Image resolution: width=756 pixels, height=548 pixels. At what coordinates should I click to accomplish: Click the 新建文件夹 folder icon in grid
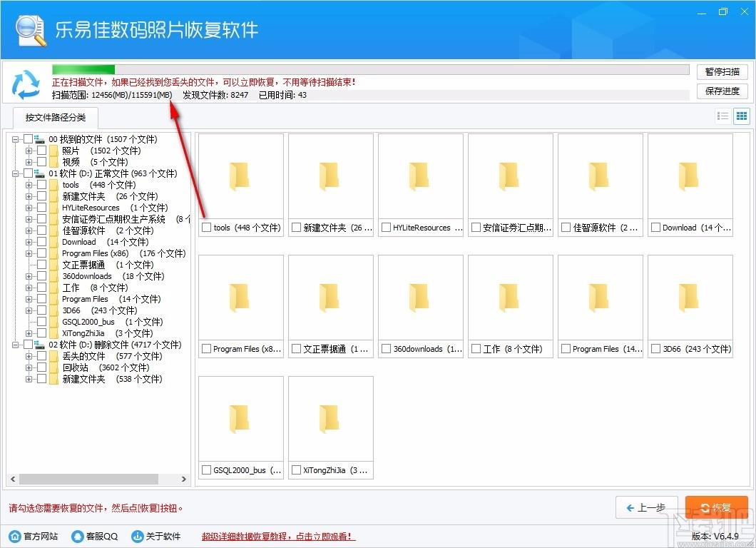[x=330, y=176]
